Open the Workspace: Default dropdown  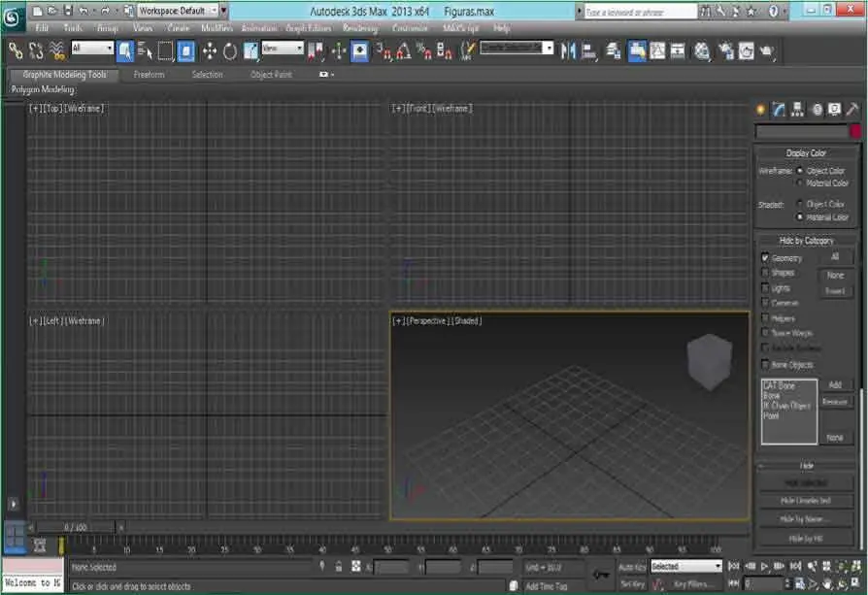(177, 11)
